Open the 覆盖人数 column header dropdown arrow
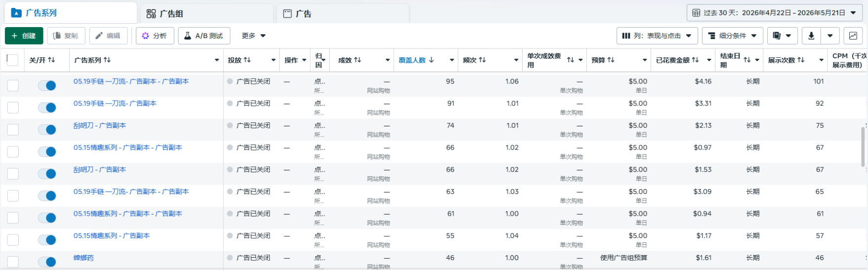This screenshot has width=868, height=271. [x=452, y=60]
